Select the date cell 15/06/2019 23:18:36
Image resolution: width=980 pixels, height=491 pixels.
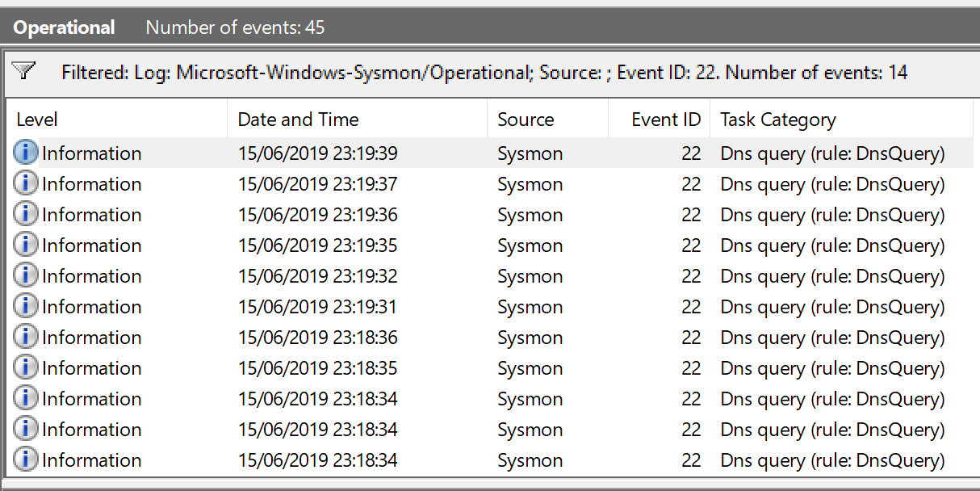317,338
